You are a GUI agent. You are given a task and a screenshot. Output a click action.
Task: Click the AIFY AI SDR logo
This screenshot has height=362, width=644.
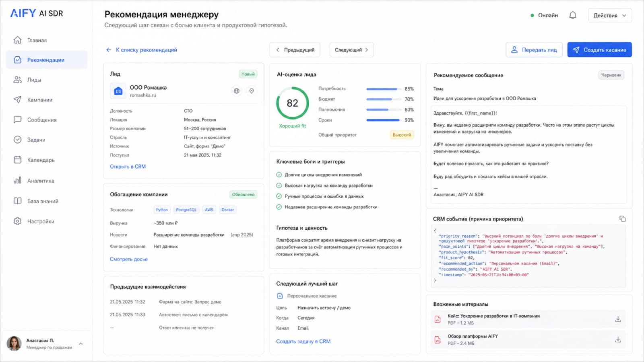[37, 13]
